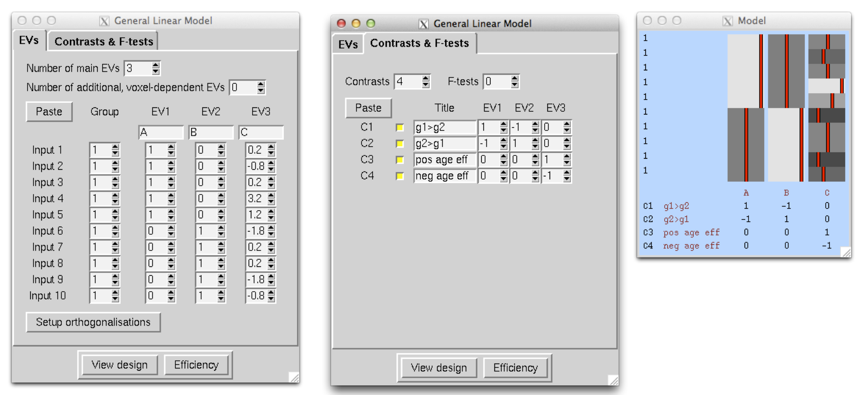Image resolution: width=868 pixels, height=395 pixels.
Task: Toggle the yellow checkbox for C4 neg age eff
Action: coord(400,176)
